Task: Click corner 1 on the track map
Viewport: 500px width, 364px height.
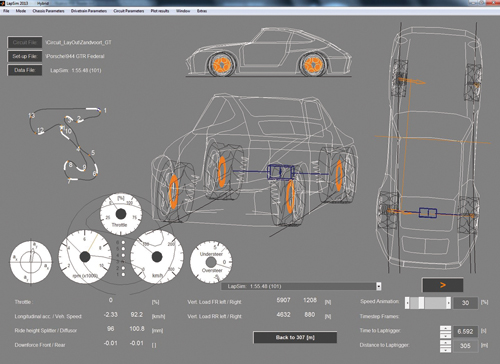Action: pos(105,110)
